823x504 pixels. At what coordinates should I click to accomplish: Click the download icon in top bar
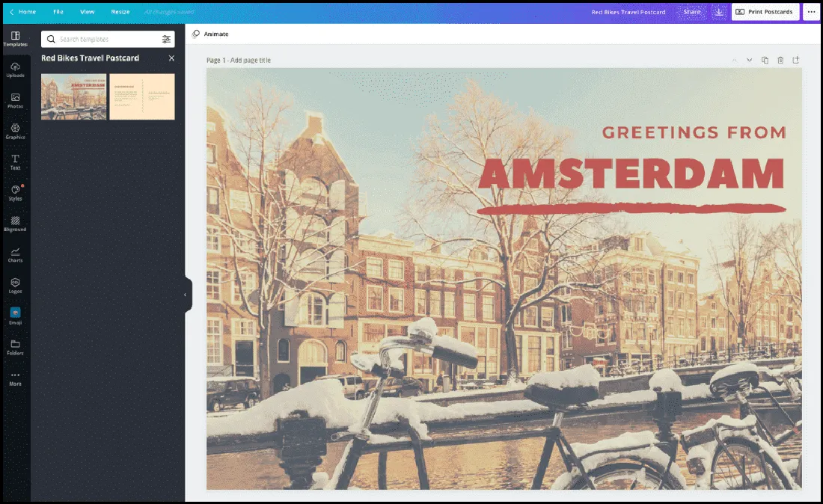point(718,12)
